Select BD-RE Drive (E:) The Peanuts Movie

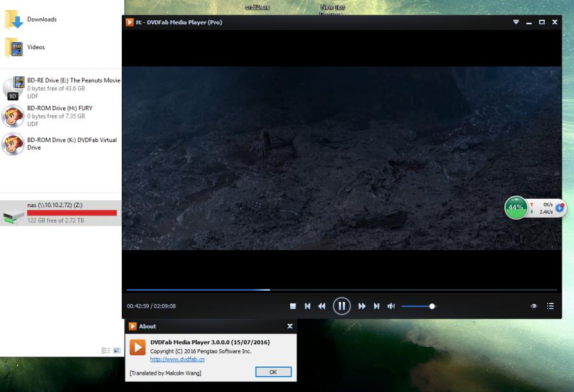click(73, 81)
